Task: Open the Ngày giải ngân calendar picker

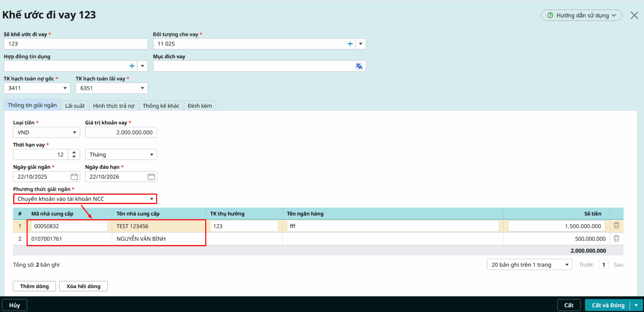Action: point(74,177)
